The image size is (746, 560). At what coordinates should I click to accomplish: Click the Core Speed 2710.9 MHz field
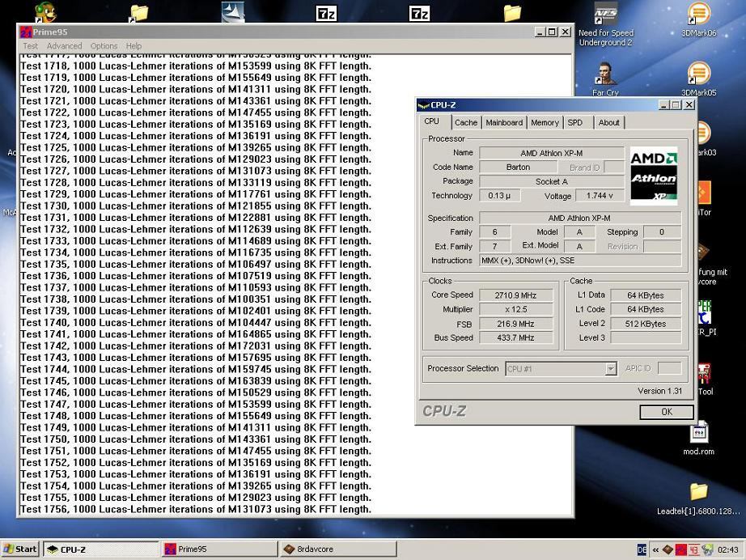pyautogui.click(x=515, y=295)
